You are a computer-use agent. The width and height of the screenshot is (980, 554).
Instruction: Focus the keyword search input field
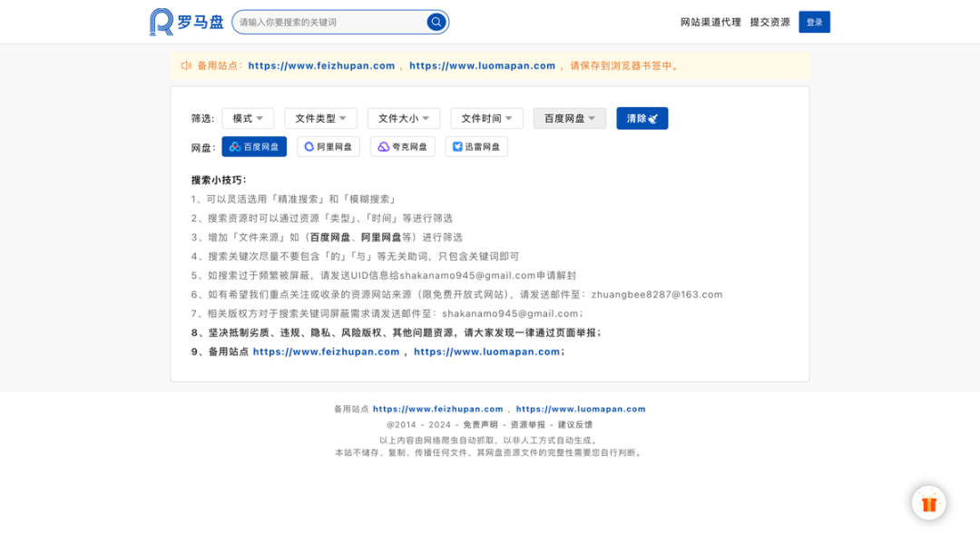(x=331, y=22)
